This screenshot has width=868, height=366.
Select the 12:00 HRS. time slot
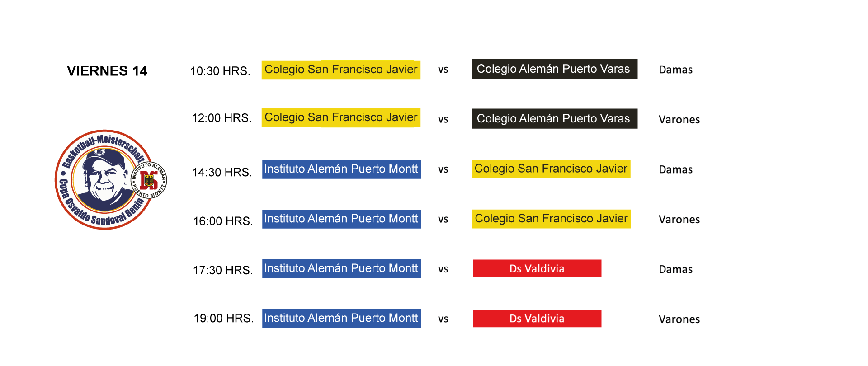pyautogui.click(x=222, y=118)
